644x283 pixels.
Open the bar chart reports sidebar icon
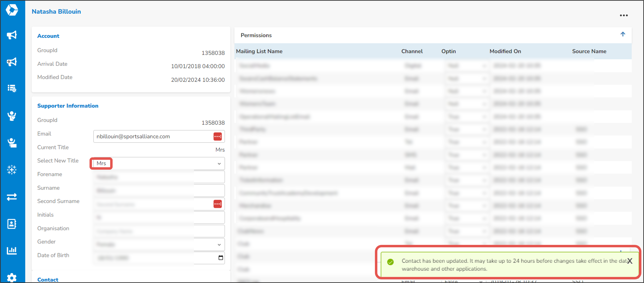click(12, 251)
